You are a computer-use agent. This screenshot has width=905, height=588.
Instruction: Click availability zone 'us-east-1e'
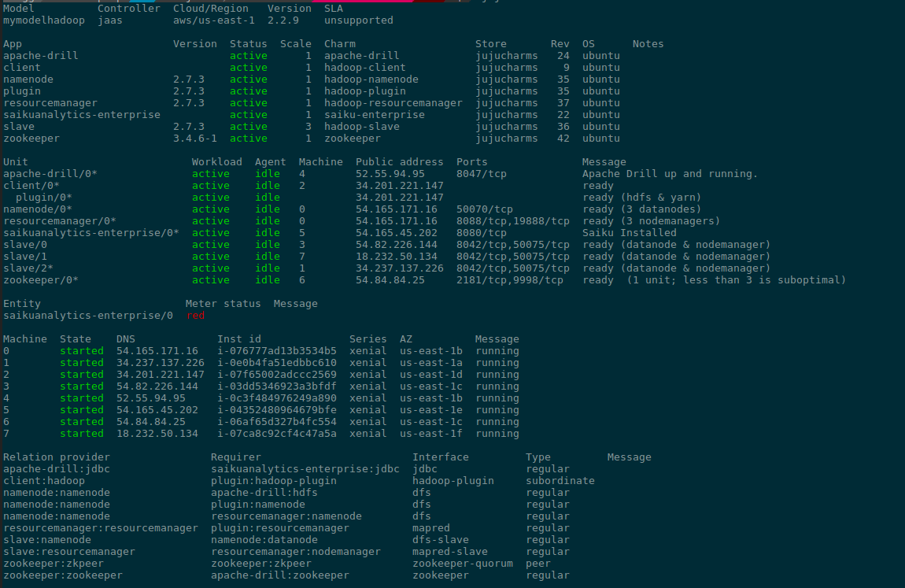pos(431,410)
